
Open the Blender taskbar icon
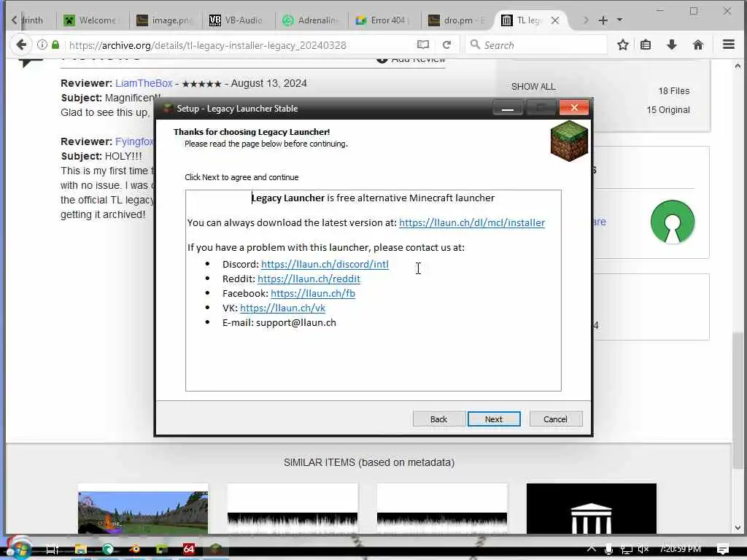[x=135, y=549]
